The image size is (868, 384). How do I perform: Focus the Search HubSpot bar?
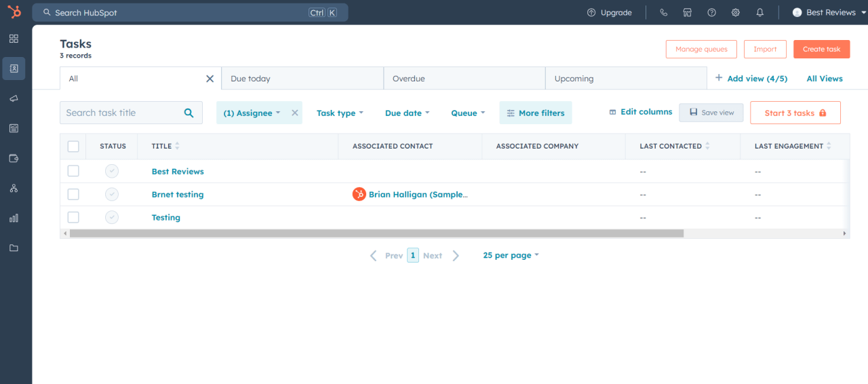[x=190, y=12]
